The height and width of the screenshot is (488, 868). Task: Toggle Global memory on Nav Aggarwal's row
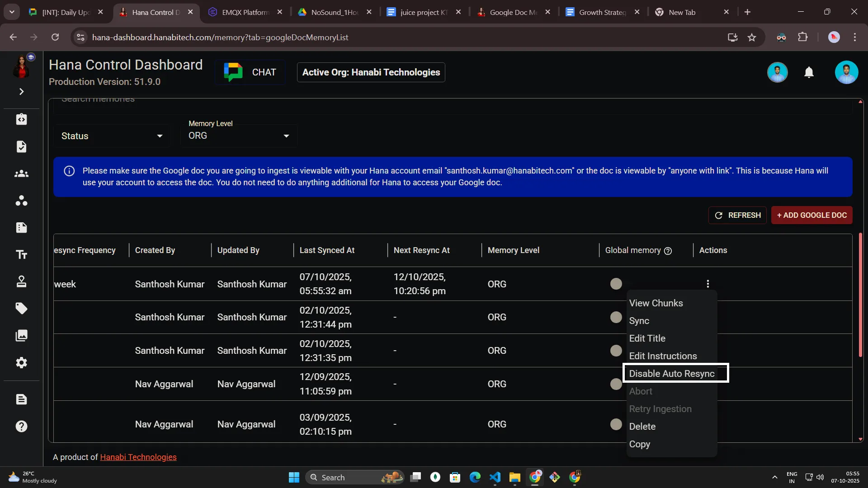[x=616, y=384]
